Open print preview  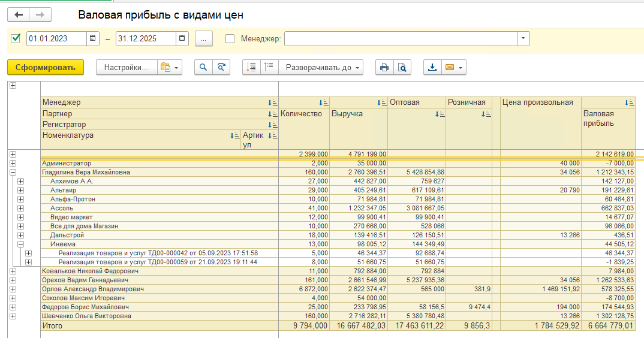tap(402, 68)
